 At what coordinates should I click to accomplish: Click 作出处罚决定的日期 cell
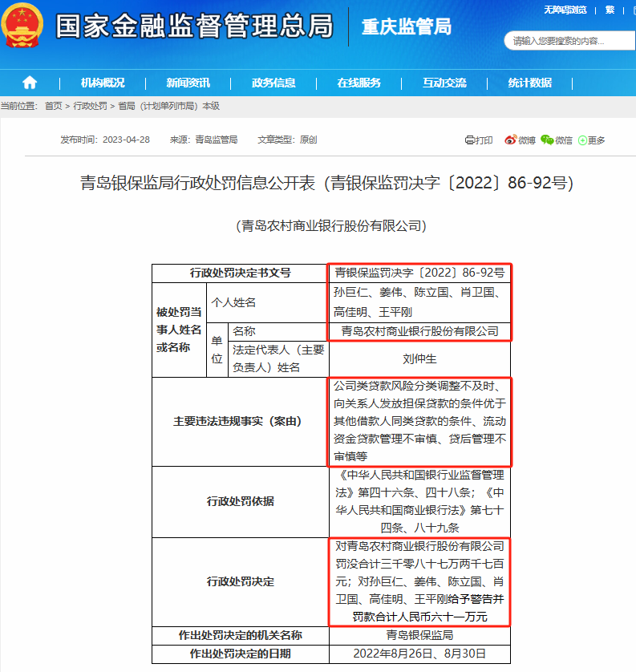click(x=241, y=654)
